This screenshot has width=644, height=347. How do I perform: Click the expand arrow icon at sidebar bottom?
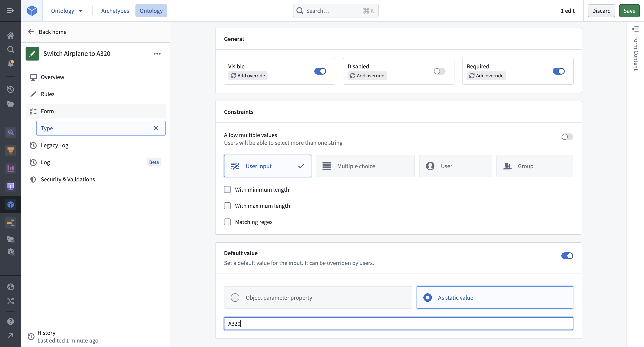click(x=10, y=335)
